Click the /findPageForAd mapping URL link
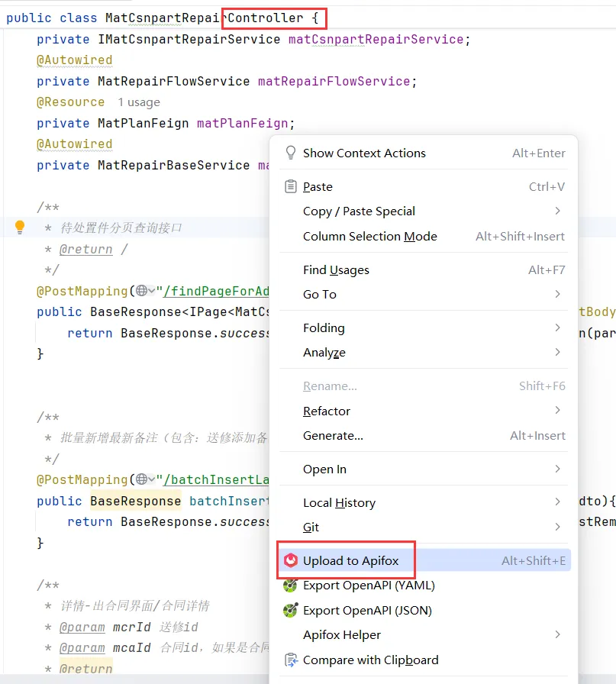Viewport: 616px width, 684px height. (216, 291)
